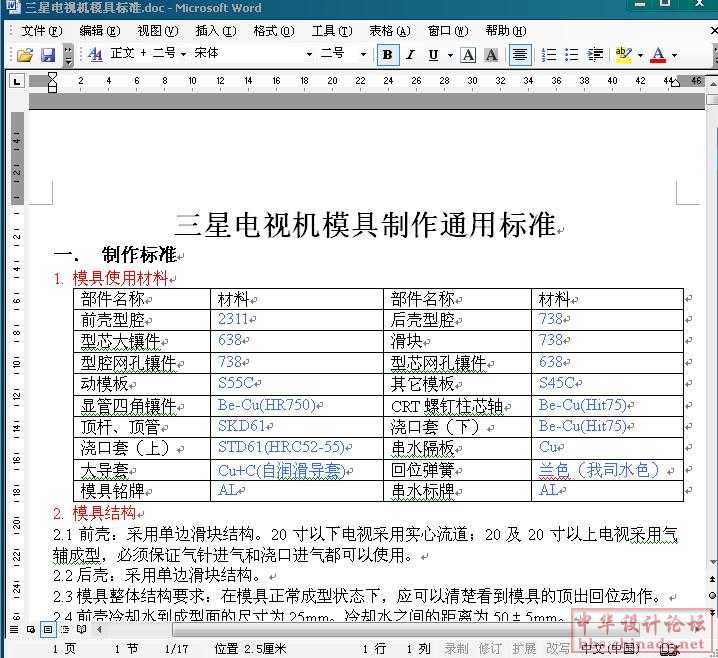Screen dimensions: 718x658
Task: Click the tab stop selector on ruler
Action: pyautogui.click(x=17, y=82)
